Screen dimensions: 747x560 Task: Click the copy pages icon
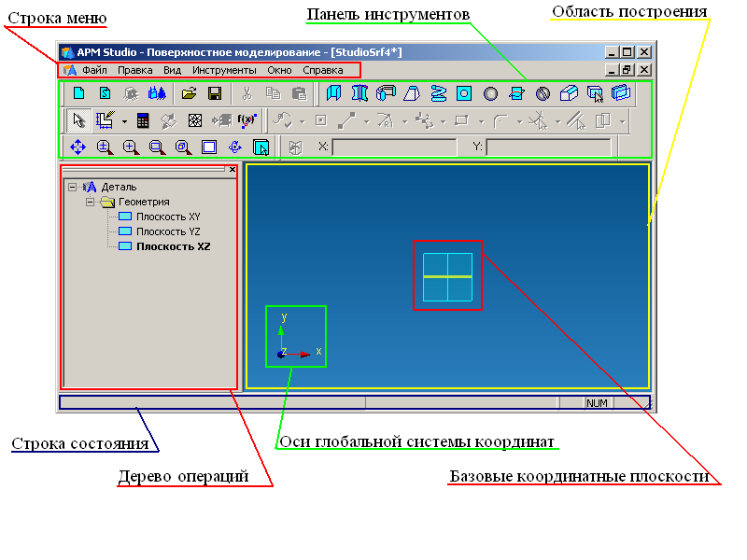273,93
